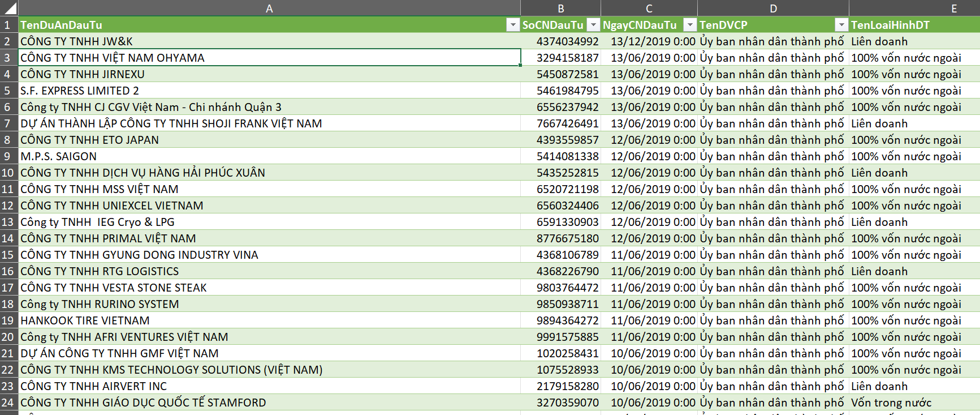Screen dimensions: 980x415
Task: Select row 12 header
Action: pos(9,206)
